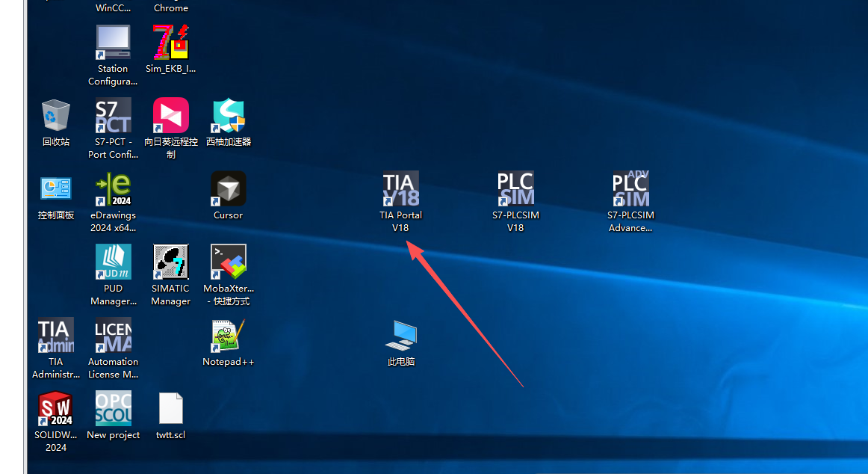Image resolution: width=868 pixels, height=474 pixels.
Task: Open S7-PLCSIM Advanced desktop icon
Action: pyautogui.click(x=630, y=189)
